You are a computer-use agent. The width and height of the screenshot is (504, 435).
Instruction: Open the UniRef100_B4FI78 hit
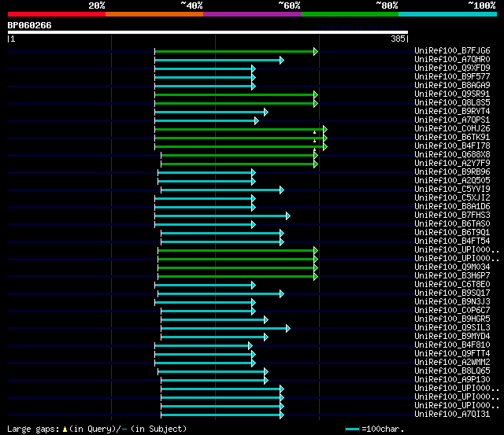click(x=452, y=146)
